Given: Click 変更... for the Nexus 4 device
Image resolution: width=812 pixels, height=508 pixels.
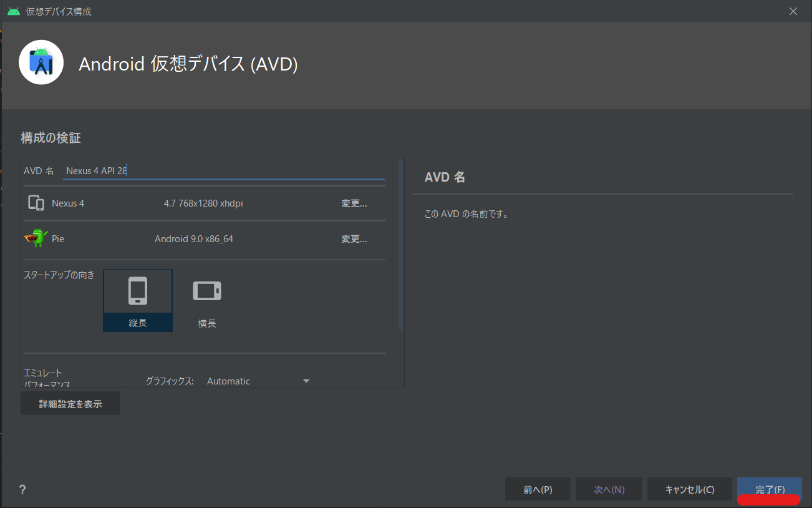Looking at the screenshot, I should (x=354, y=203).
